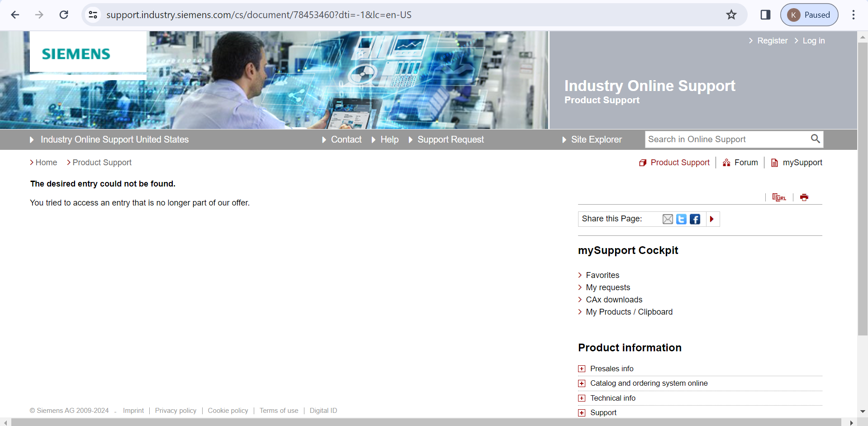The height and width of the screenshot is (426, 868).
Task: View site information icon in address bar
Action: click(93, 15)
